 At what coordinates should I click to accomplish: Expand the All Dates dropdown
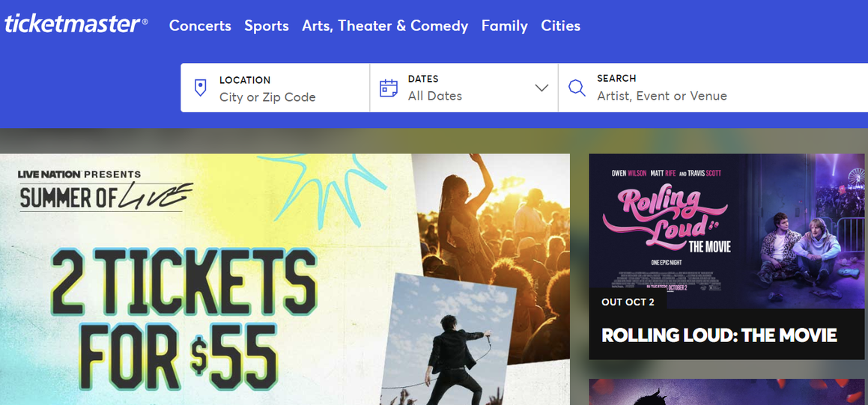coord(464,88)
